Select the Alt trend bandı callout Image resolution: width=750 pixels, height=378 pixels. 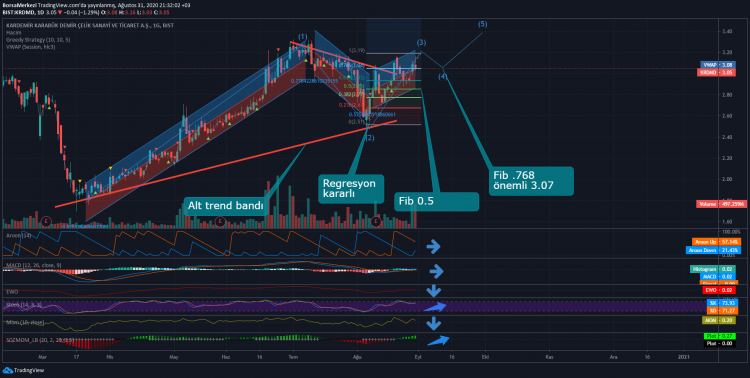pos(225,206)
